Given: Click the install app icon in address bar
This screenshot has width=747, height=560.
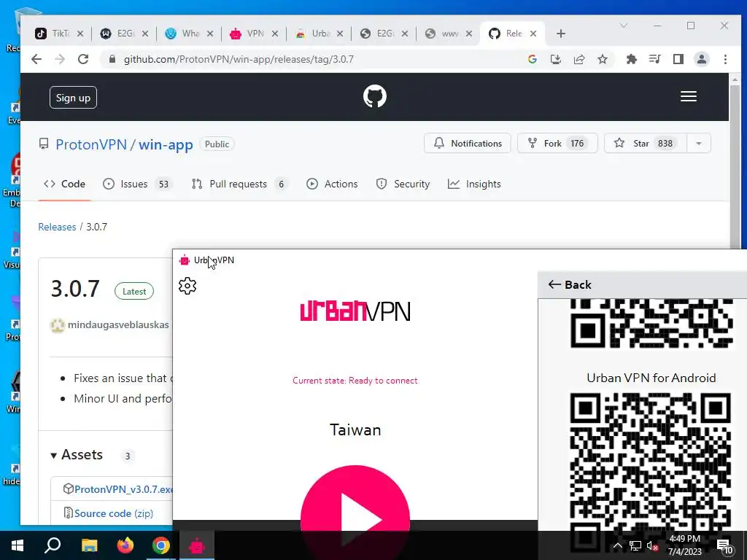Looking at the screenshot, I should tap(555, 59).
